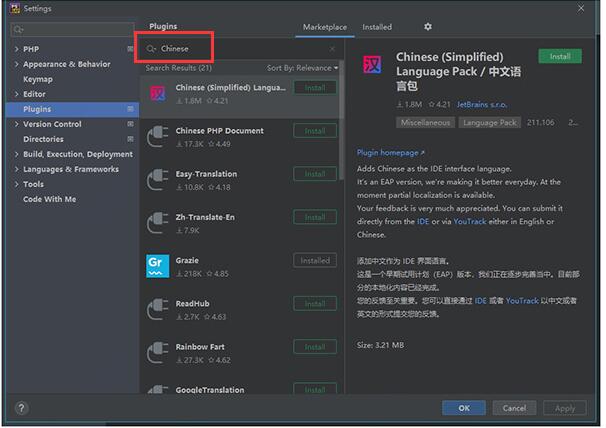Image resolution: width=606 pixels, height=428 pixels.
Task: Click the plugin search field containing Chinese
Action: tap(240, 48)
